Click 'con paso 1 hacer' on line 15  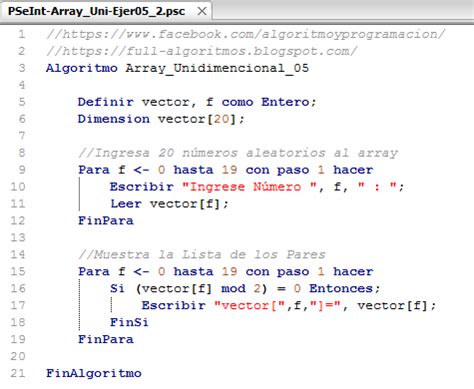[309, 271]
